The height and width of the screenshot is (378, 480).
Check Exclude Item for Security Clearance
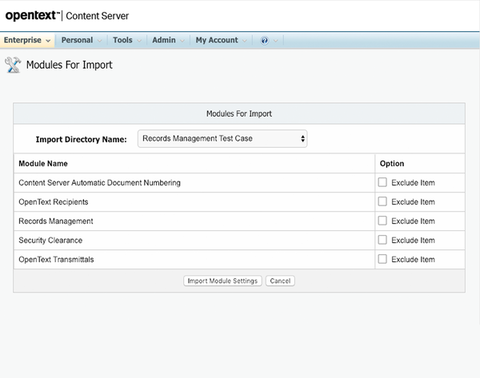(382, 240)
